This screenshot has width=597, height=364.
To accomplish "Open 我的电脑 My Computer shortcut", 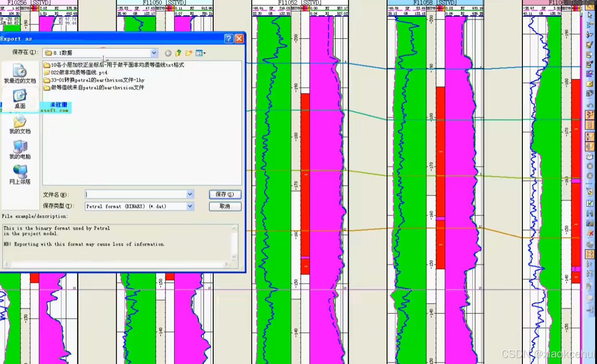I will (20, 150).
